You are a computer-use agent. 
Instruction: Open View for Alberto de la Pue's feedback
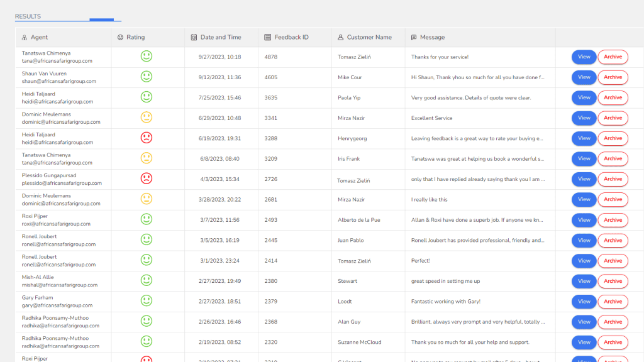[x=584, y=220]
